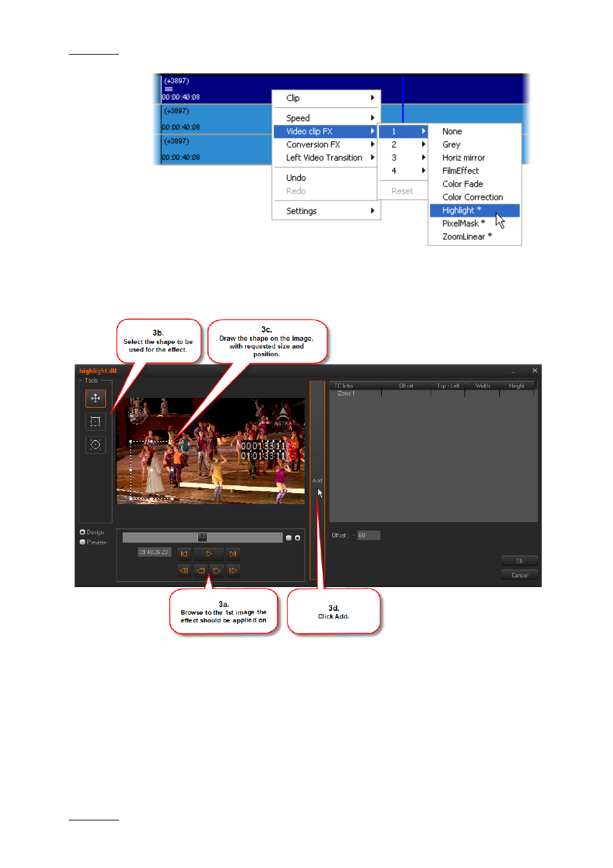Open FX slot 2 submenu
This screenshot has height=868, width=613.
403,145
